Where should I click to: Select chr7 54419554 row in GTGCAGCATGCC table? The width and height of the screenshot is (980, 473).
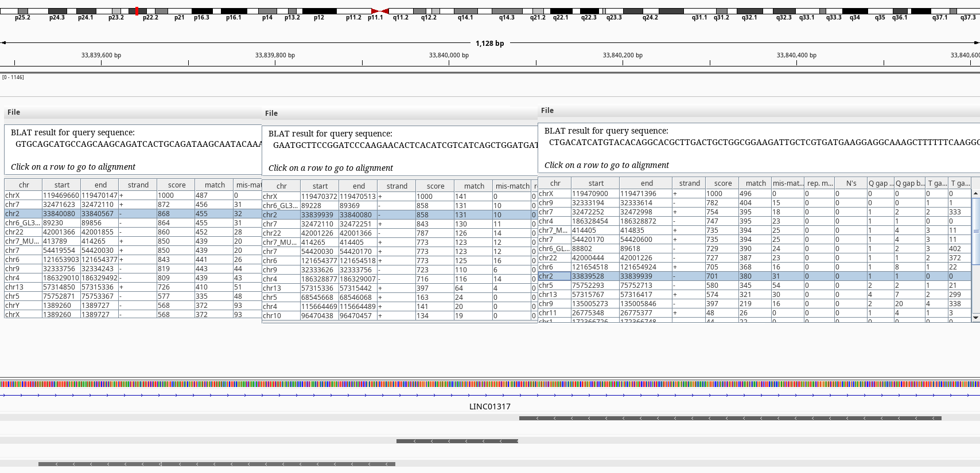pos(133,250)
